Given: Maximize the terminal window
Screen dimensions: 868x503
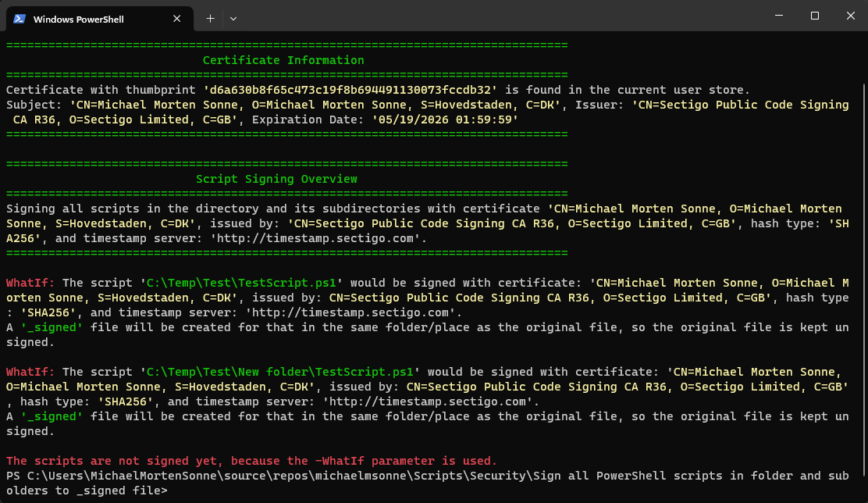Looking at the screenshot, I should pos(814,16).
